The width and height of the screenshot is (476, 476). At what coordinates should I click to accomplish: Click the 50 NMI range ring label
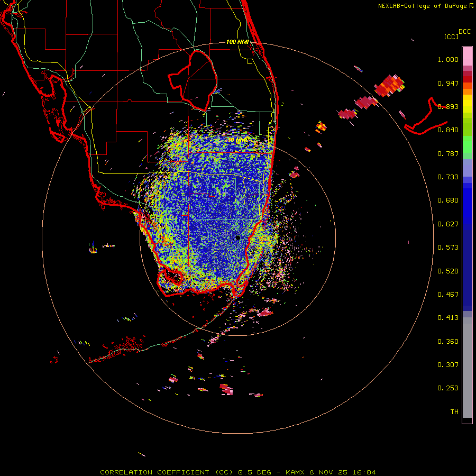click(x=237, y=140)
